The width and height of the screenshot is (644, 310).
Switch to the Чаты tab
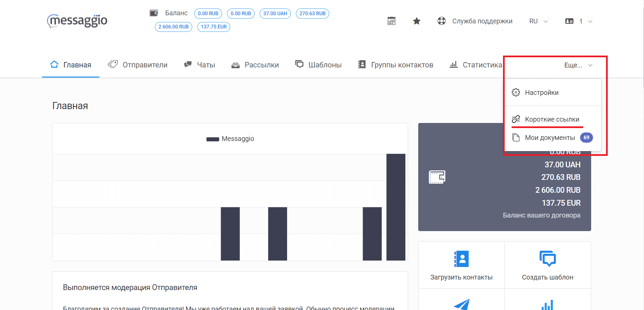point(199,65)
